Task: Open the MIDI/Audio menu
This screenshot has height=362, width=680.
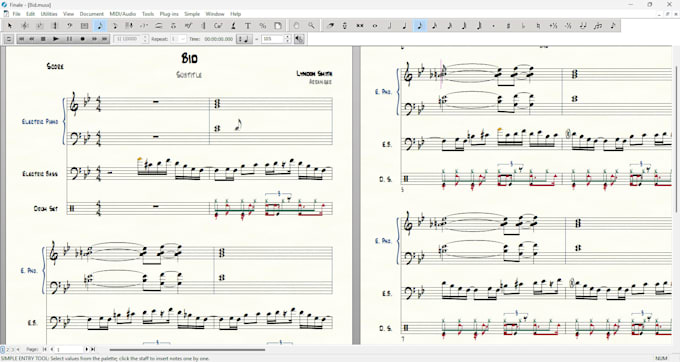Action: coord(123,14)
